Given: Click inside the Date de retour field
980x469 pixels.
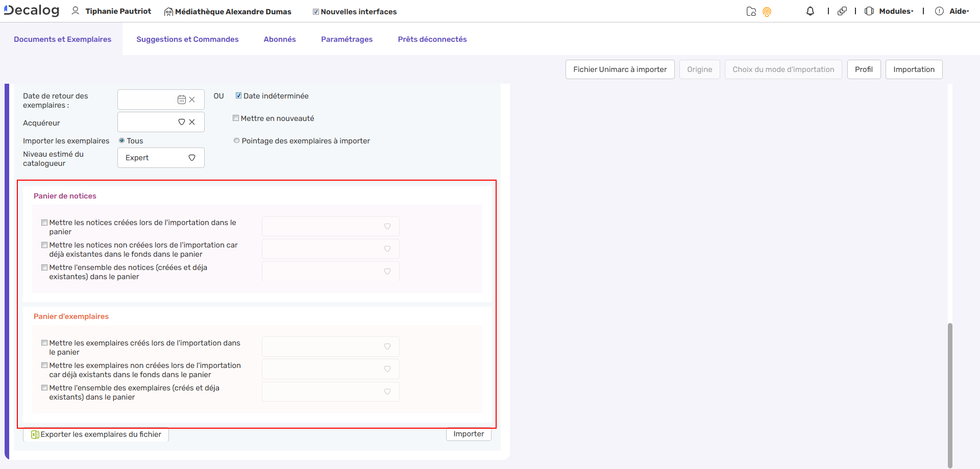Looking at the screenshot, I should [148, 99].
